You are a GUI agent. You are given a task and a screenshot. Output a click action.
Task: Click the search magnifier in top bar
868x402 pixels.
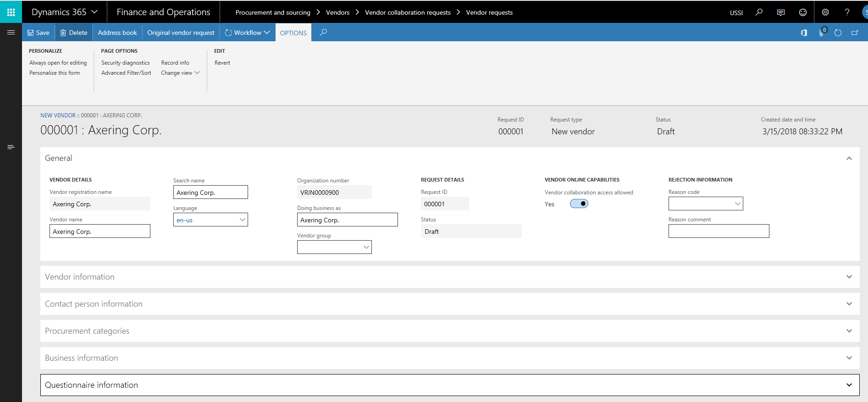759,12
